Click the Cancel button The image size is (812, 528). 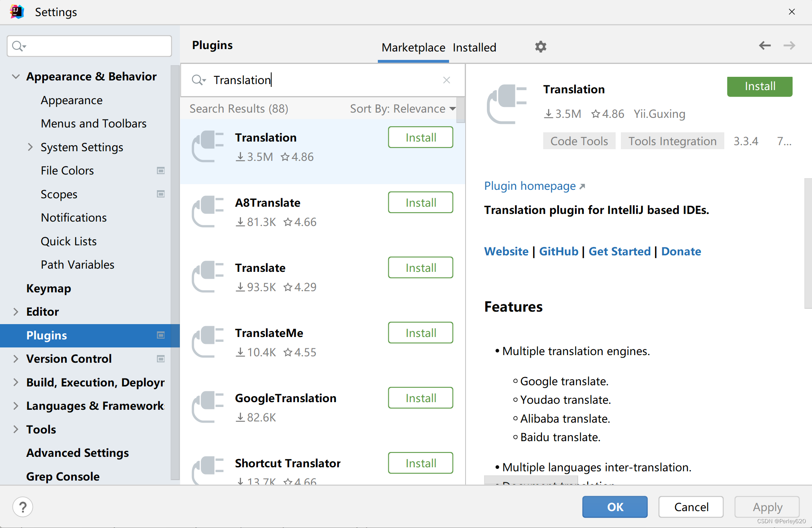click(x=691, y=507)
